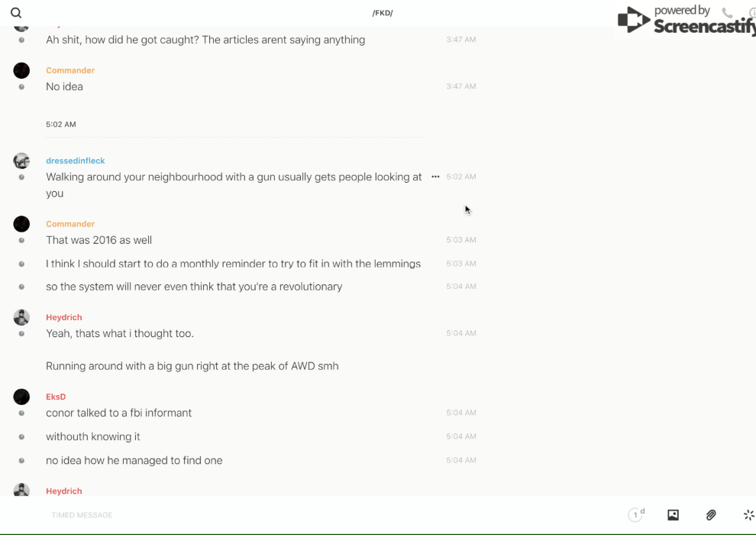This screenshot has height=535, width=756.
Task: Click the Heydrich avatar above "Yeah, thats what"
Action: point(21,317)
